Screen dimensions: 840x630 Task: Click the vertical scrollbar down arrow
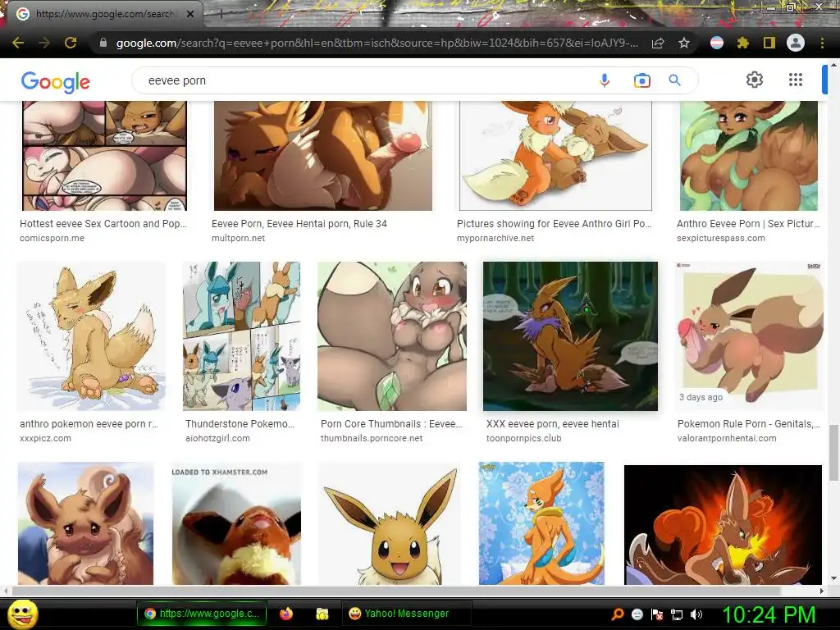833,579
